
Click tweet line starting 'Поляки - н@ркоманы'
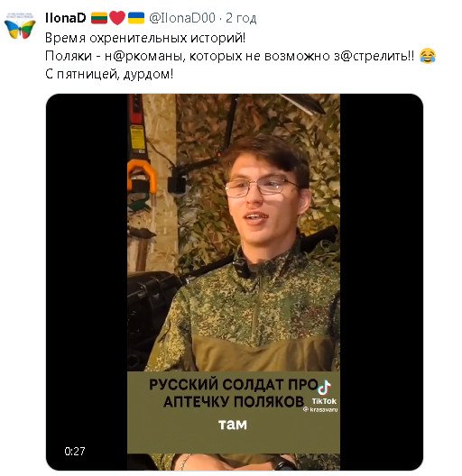pyautogui.click(x=229, y=56)
